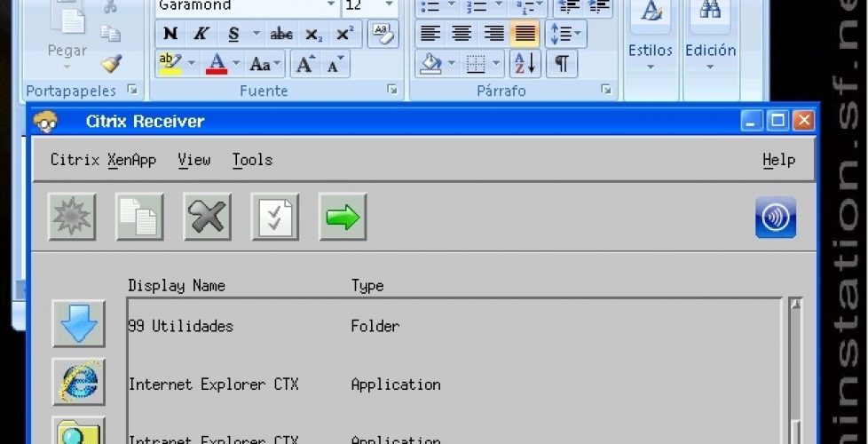Align text right in Párrafo group
This screenshot has height=444, width=868.
(x=493, y=34)
